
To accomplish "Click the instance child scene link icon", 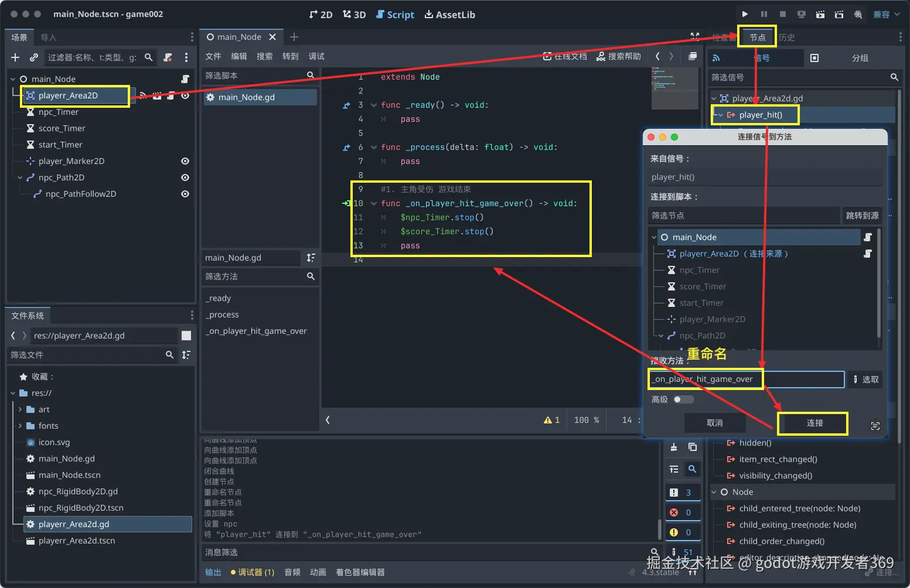I will 34,57.
